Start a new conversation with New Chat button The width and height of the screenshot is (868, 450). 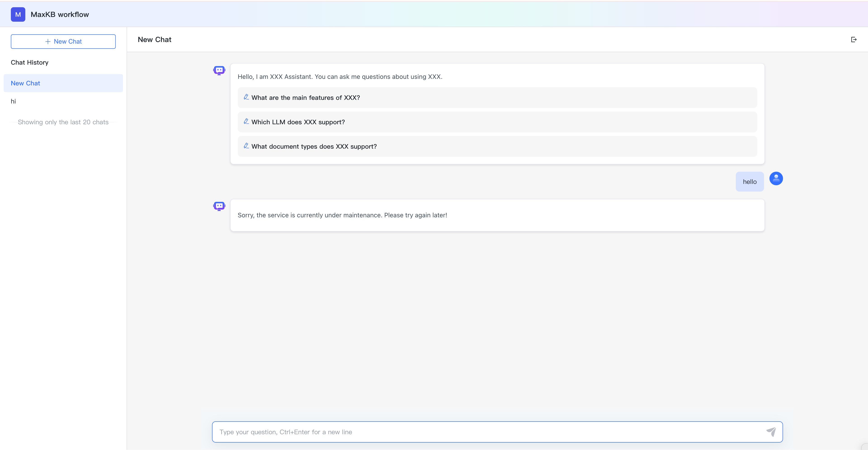pos(63,41)
